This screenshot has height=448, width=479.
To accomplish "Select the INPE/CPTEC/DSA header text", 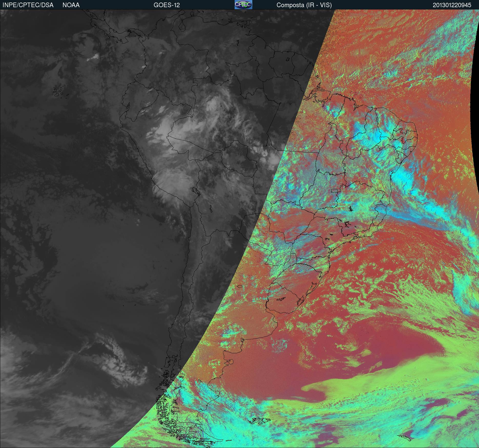I will [x=28, y=5].
